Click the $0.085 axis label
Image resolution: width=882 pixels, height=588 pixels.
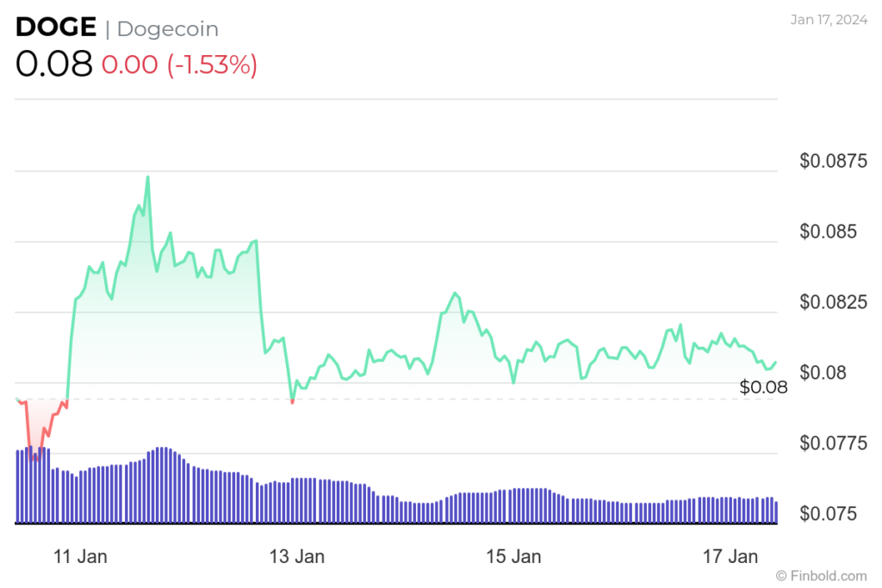[x=828, y=231]
